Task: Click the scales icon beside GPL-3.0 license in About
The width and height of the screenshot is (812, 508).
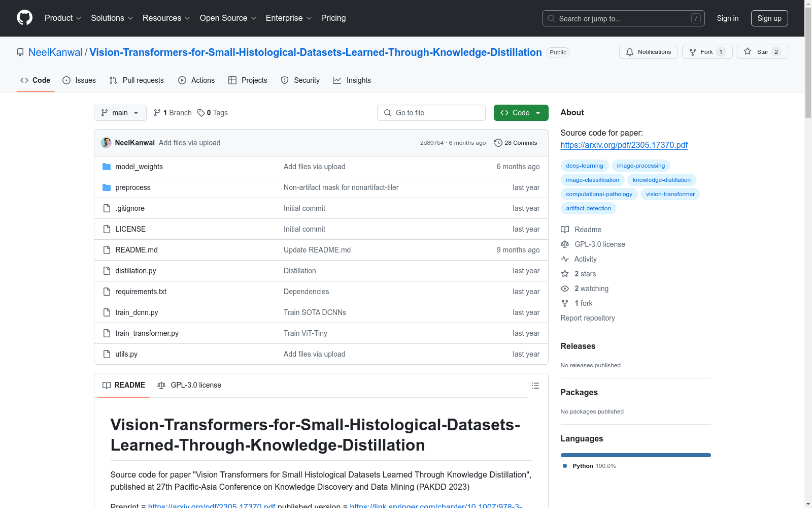Action: click(x=565, y=244)
